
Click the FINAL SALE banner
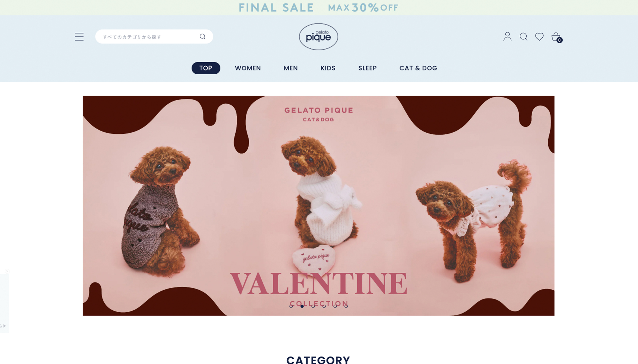(x=318, y=7)
